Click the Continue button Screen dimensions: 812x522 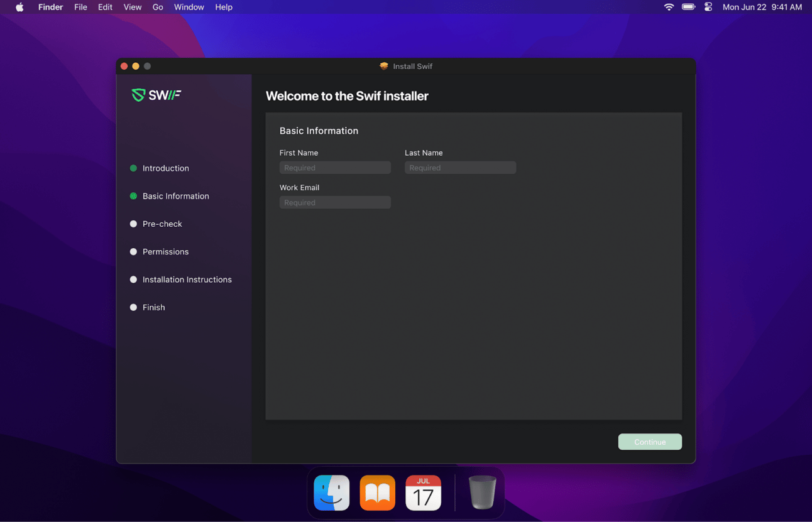click(x=650, y=442)
